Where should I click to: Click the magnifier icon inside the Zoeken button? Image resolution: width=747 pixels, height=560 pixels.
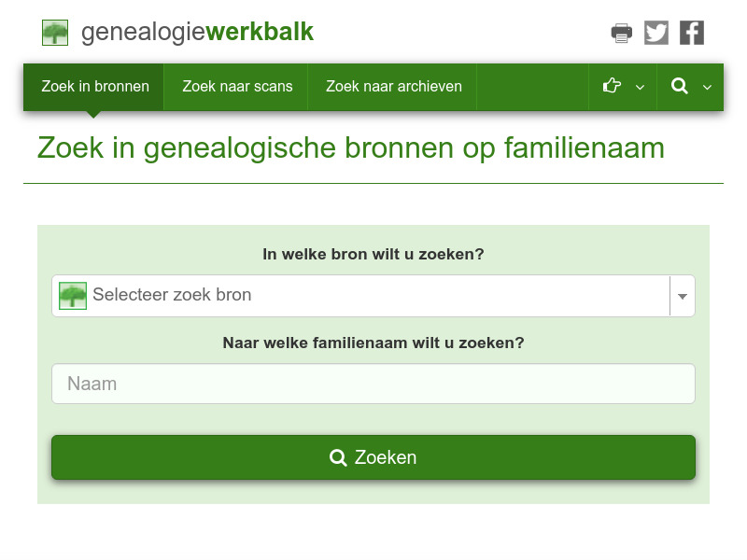pos(337,457)
